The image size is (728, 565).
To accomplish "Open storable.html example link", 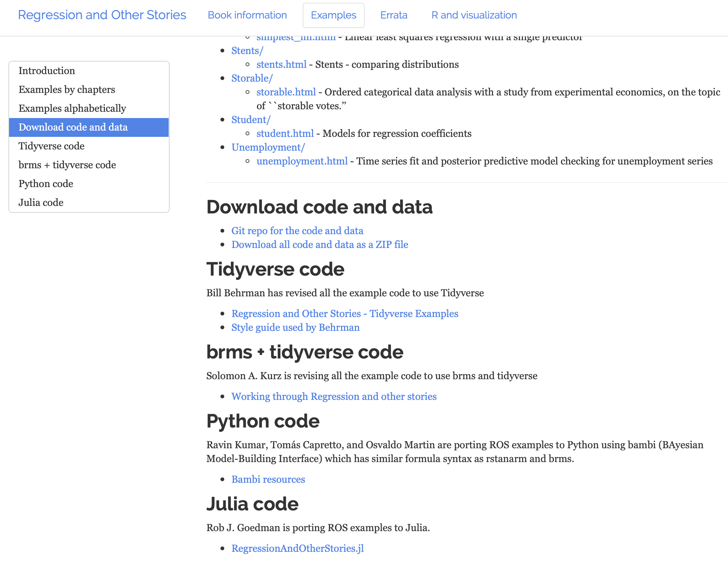I will click(286, 92).
